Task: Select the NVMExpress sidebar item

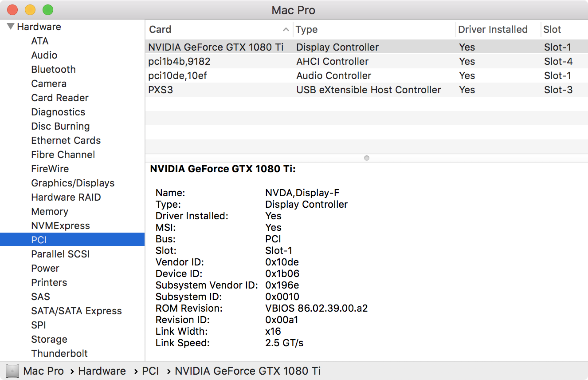Action: coord(60,226)
